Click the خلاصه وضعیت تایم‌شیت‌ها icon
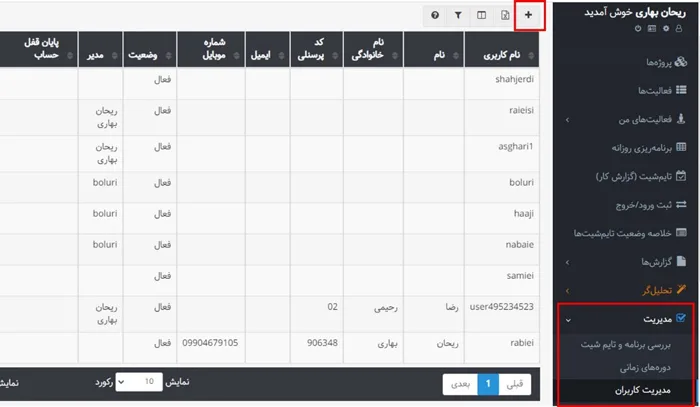The height and width of the screenshot is (407, 700). point(681,233)
